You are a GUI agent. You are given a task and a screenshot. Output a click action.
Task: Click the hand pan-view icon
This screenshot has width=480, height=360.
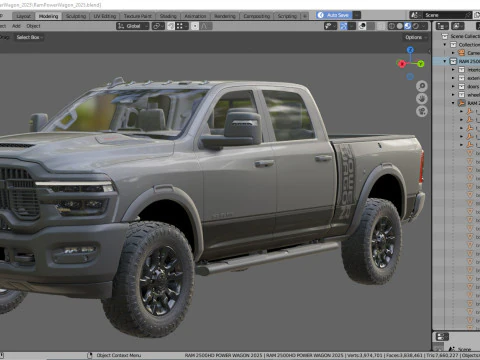pyautogui.click(x=422, y=99)
